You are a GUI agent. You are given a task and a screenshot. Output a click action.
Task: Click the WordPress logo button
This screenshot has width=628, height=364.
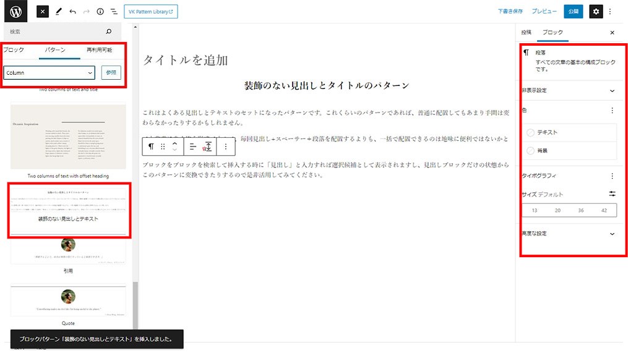pos(15,12)
